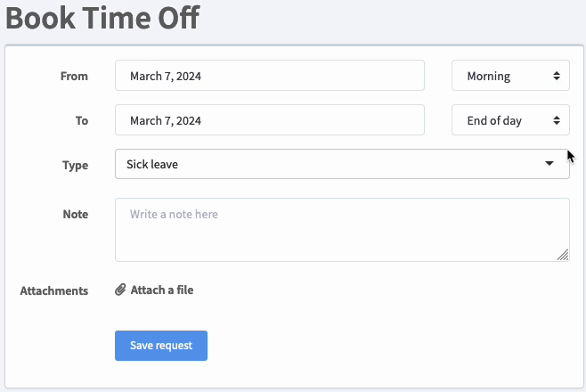Click the 'Note' field label
The image size is (586, 392).
click(x=76, y=214)
